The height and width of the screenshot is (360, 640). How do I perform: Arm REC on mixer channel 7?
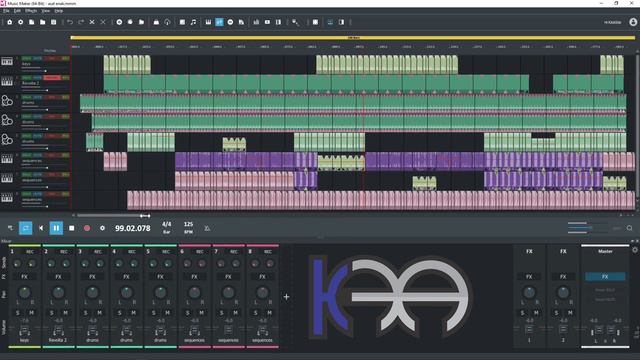pyautogui.click(x=233, y=252)
